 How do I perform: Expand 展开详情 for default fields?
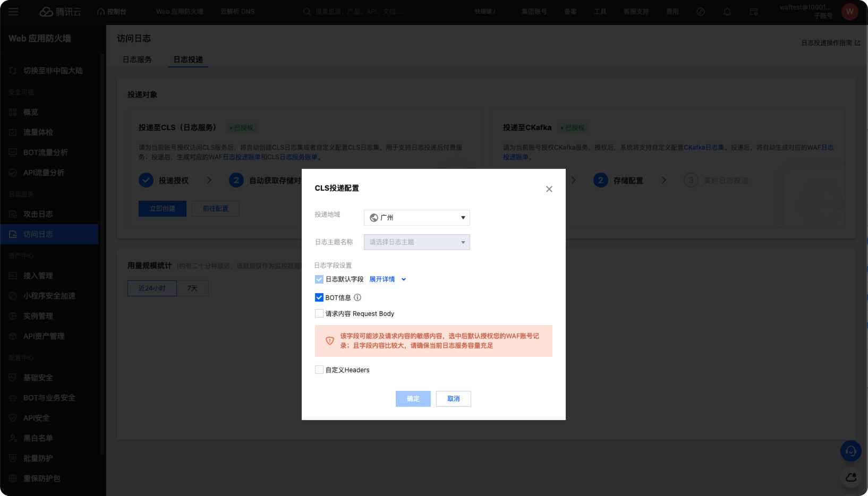(388, 279)
